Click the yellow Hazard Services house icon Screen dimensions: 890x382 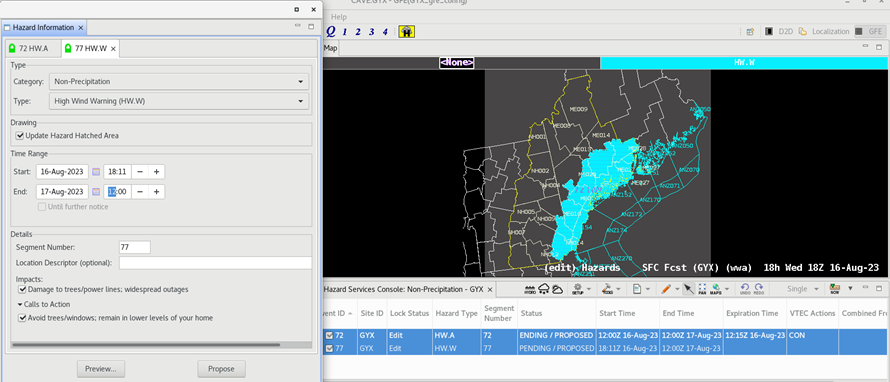click(406, 32)
